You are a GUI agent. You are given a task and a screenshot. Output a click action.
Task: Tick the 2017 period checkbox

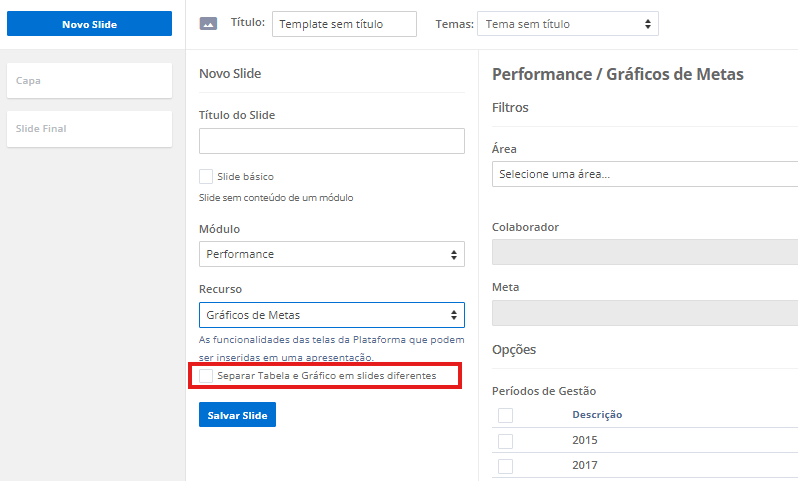[x=506, y=466]
